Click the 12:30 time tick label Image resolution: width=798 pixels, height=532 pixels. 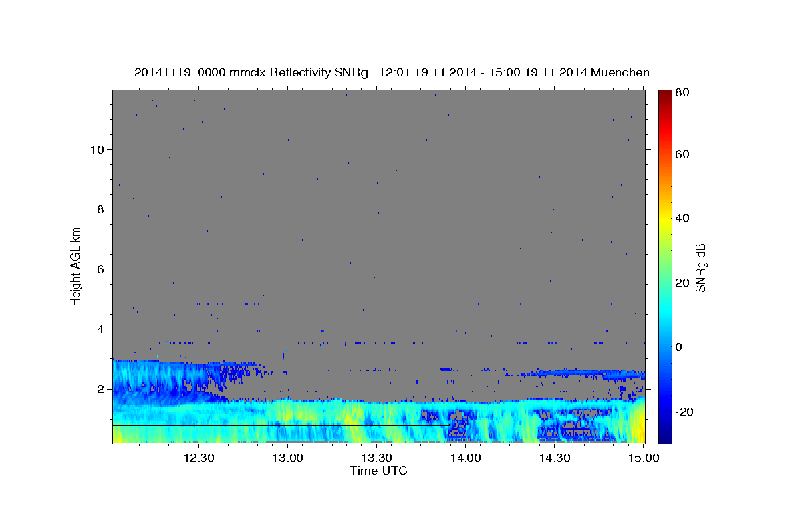coord(198,458)
